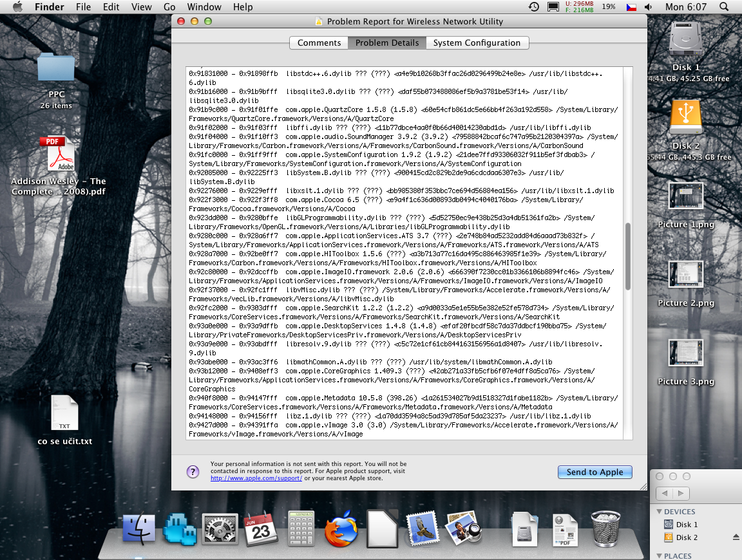This screenshot has height=560, width=742.
Task: Open the apple.com support link
Action: click(256, 478)
